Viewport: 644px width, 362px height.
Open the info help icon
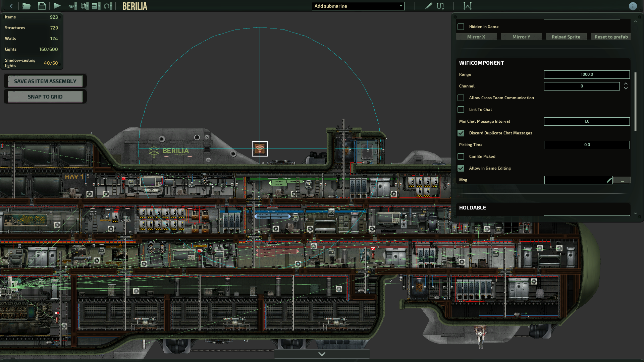(x=633, y=6)
